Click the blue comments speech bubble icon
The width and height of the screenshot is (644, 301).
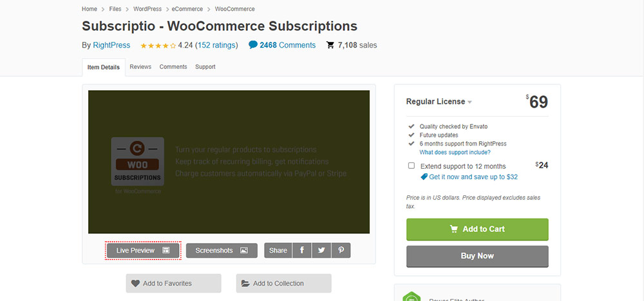253,45
